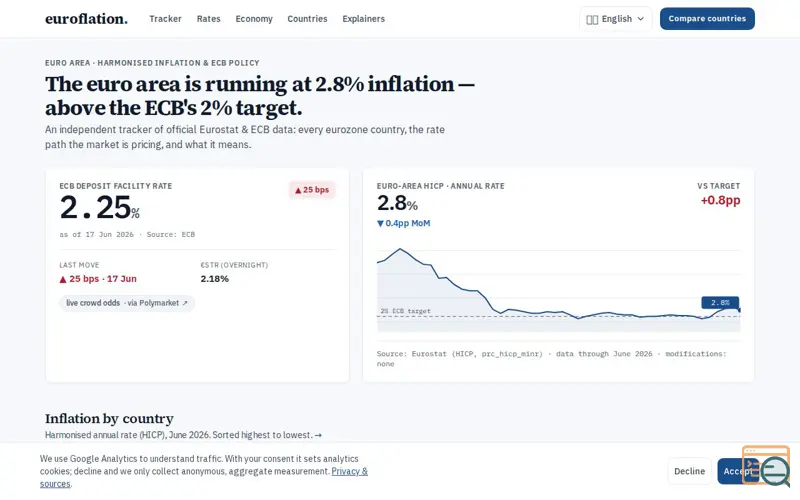800x500 pixels.
Task: Click the red up triangle beside 25 bps · 17 Jun
Action: (x=63, y=279)
